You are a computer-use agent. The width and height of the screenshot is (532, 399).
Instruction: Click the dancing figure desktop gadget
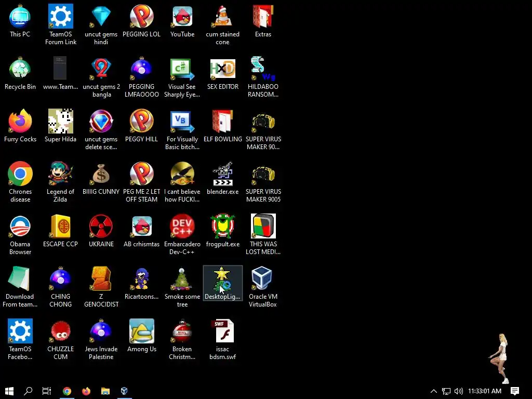coord(500,358)
